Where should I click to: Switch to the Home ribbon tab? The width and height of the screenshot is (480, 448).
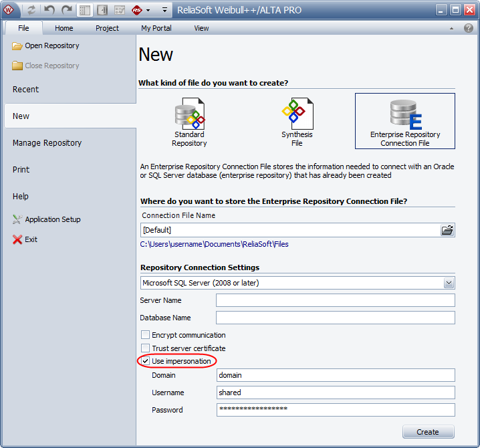[64, 28]
